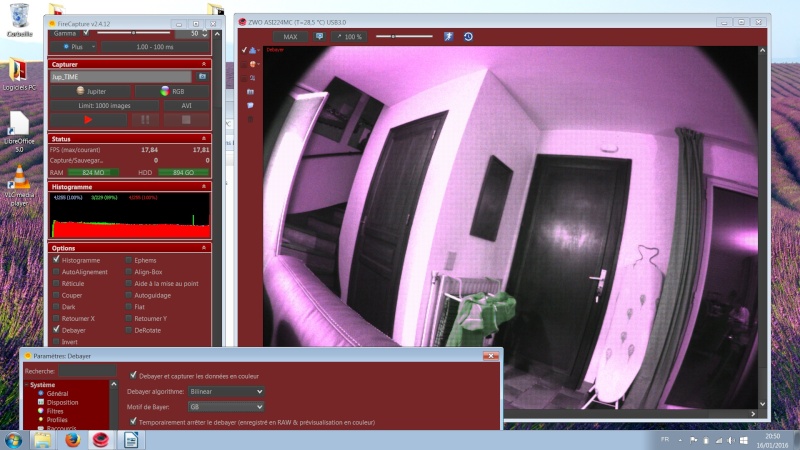Click the Gamma value stepper arrows

click(x=205, y=33)
